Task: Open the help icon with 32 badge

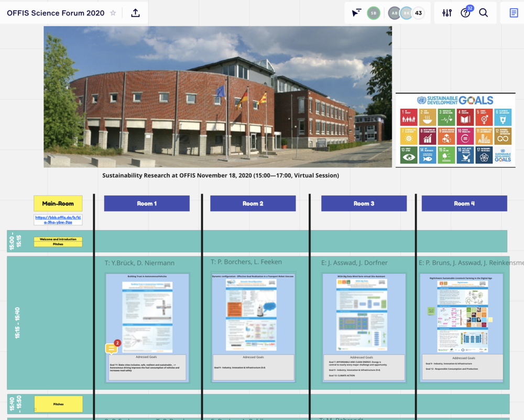Action: point(465,13)
